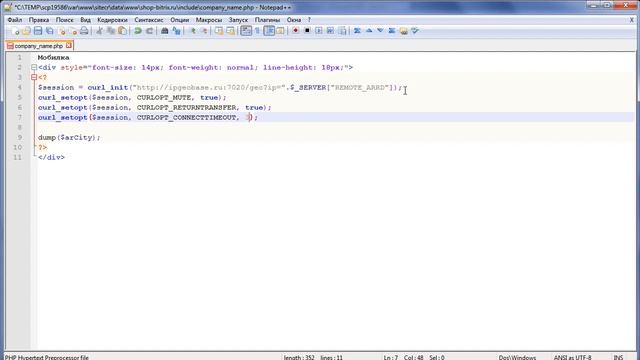Image resolution: width=640 pixels, height=360 pixels.
Task: Select the company_name.php tab
Action: point(39,46)
